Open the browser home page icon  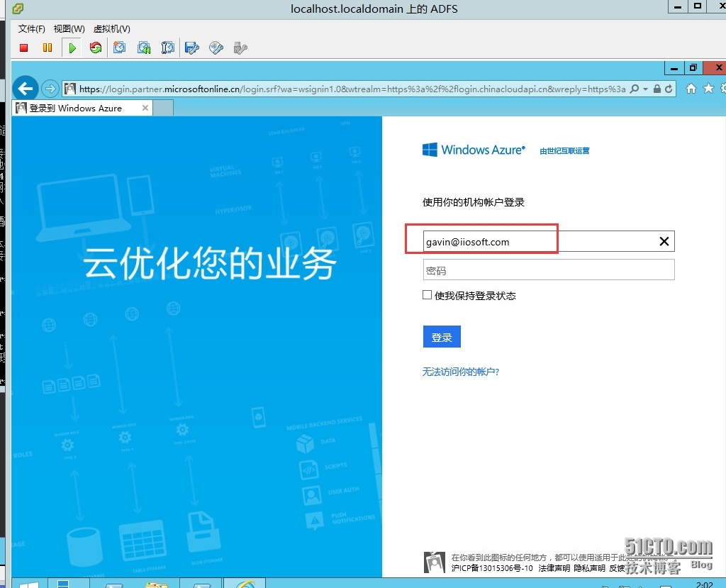click(x=691, y=89)
